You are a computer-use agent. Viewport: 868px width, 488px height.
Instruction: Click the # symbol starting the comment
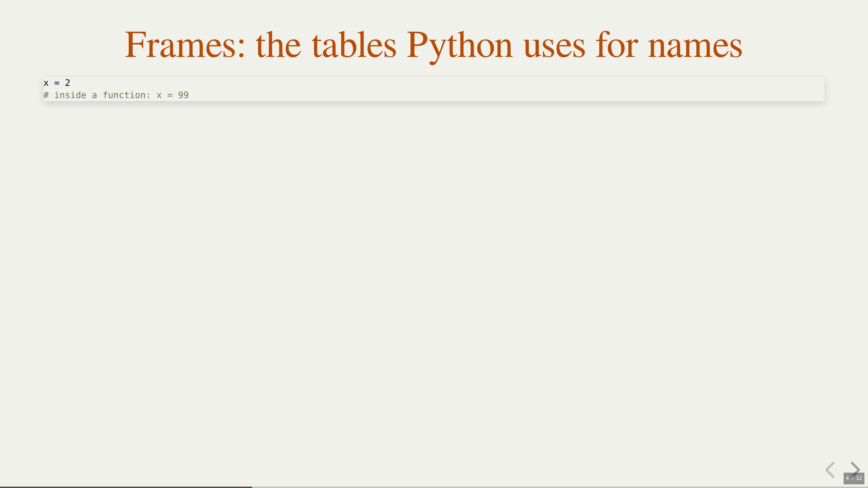click(46, 95)
